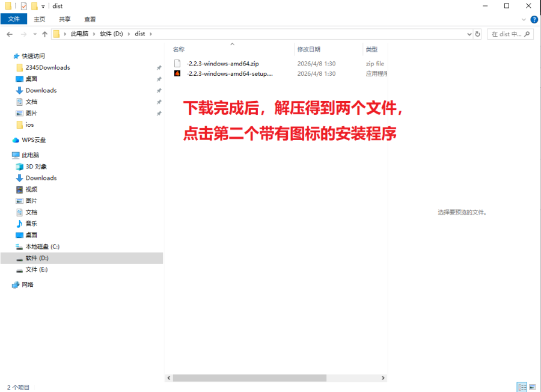Image resolution: width=541 pixels, height=392 pixels.
Task: Open pinned 图片 under quick access
Action: click(x=31, y=113)
